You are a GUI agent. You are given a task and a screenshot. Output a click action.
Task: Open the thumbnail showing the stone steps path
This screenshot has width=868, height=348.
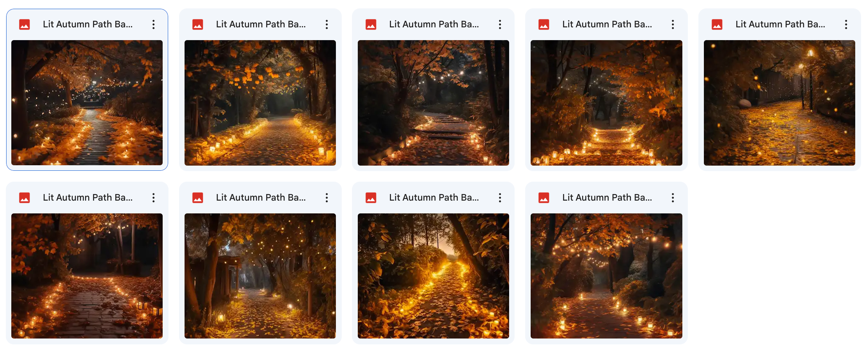tap(433, 103)
